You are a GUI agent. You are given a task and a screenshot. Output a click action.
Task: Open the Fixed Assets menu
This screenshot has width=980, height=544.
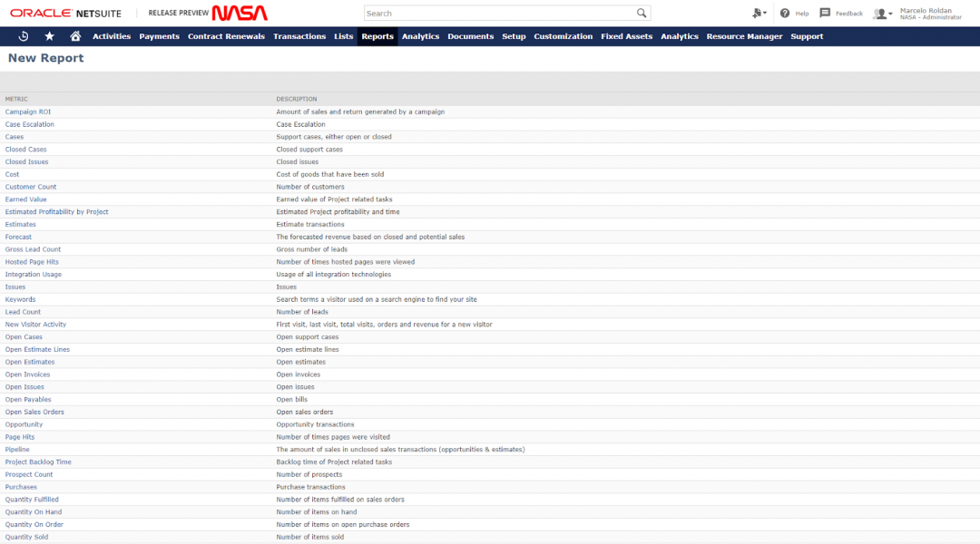[x=626, y=36]
